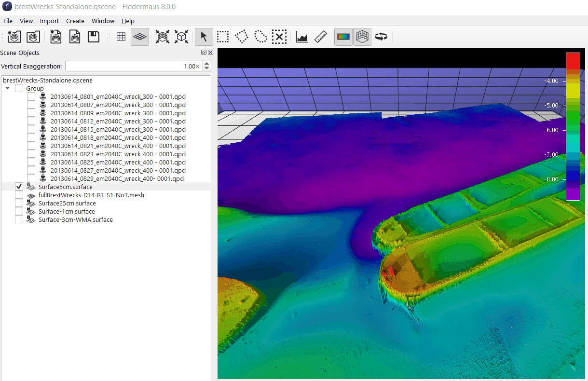Click the Save scene floppy disk icon

pos(93,37)
